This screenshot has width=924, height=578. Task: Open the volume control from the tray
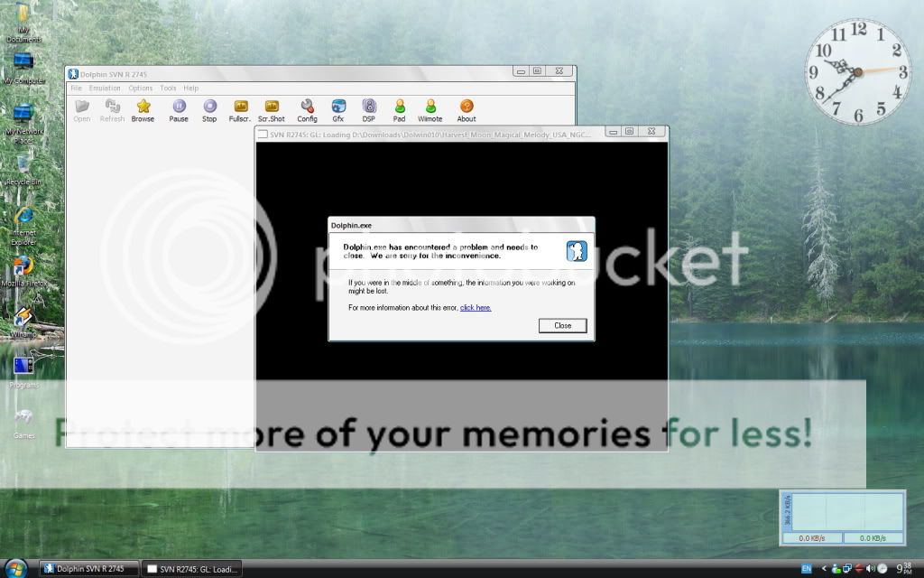871,568
